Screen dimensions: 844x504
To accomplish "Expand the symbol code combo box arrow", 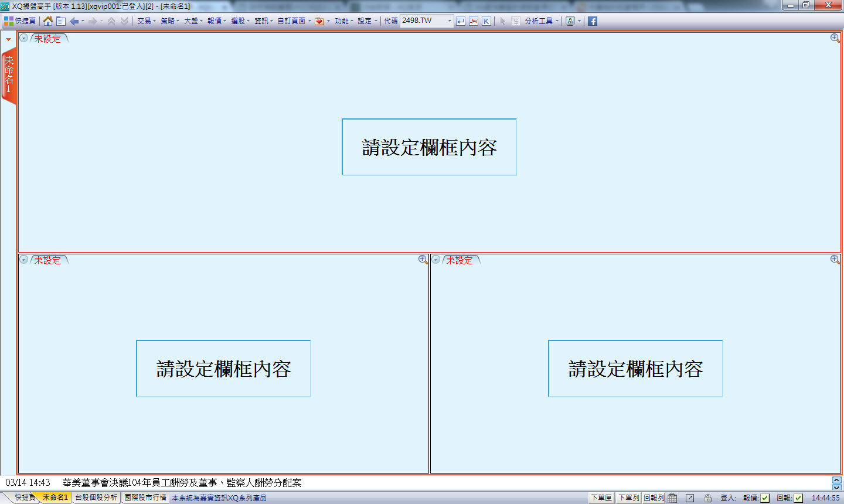I will pyautogui.click(x=450, y=21).
